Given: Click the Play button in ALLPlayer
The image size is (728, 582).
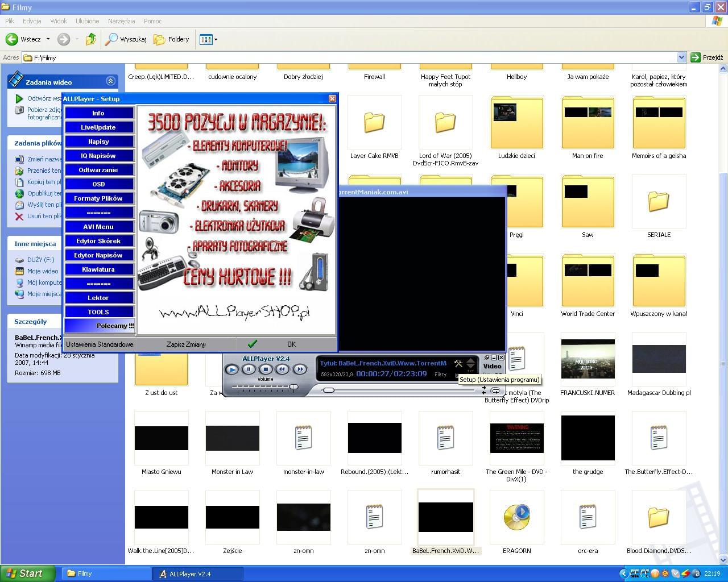Looking at the screenshot, I should coord(231,369).
